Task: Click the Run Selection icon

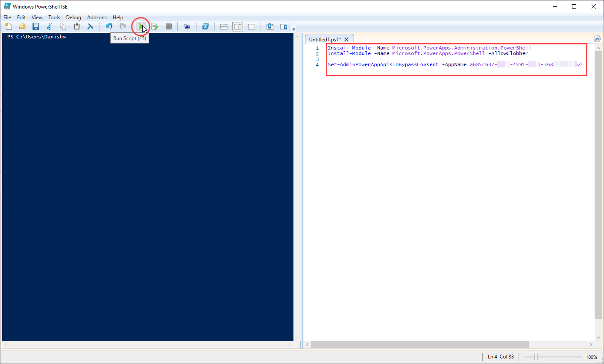Action: (155, 26)
